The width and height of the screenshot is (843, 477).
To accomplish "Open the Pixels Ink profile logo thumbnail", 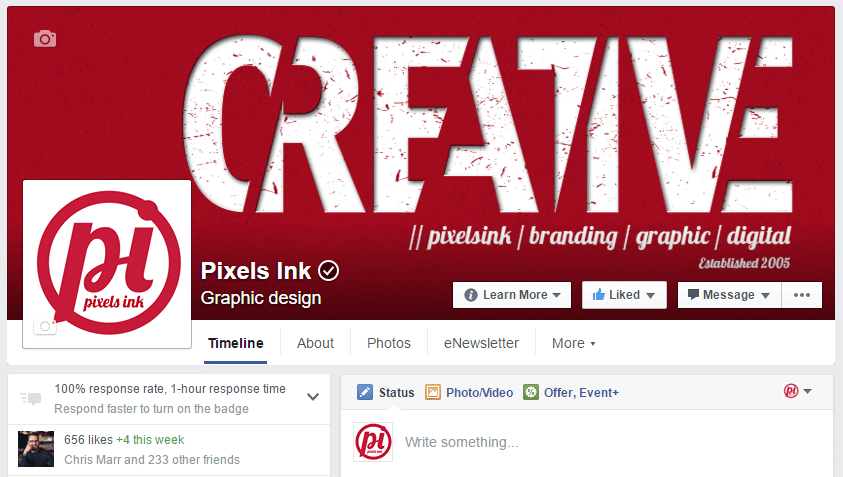I will [107, 264].
